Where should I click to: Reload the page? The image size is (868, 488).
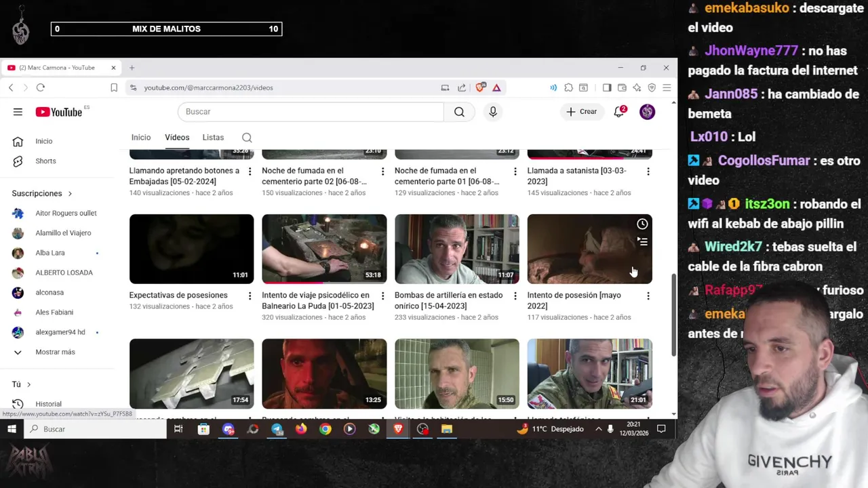[x=41, y=87]
